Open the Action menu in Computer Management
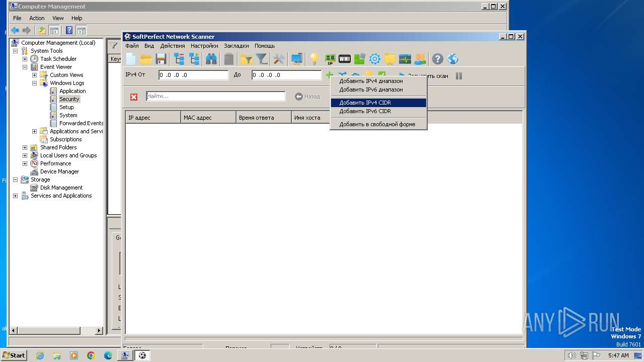 (x=37, y=18)
